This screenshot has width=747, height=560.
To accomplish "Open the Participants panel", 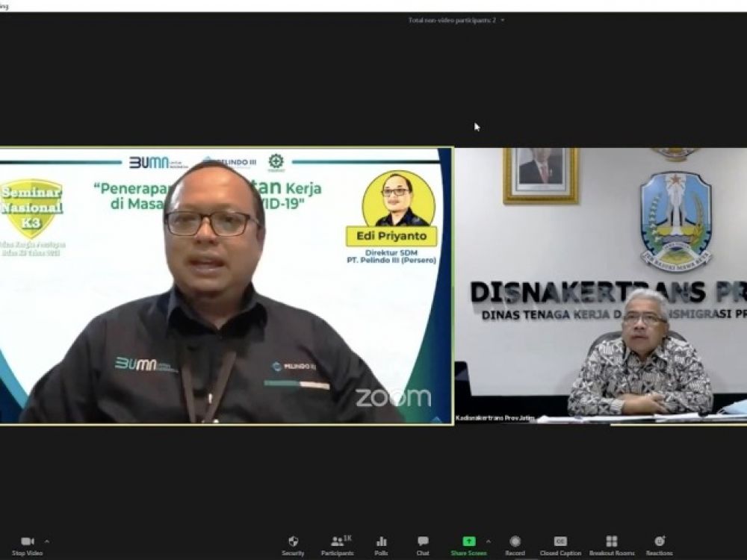I will (337, 541).
